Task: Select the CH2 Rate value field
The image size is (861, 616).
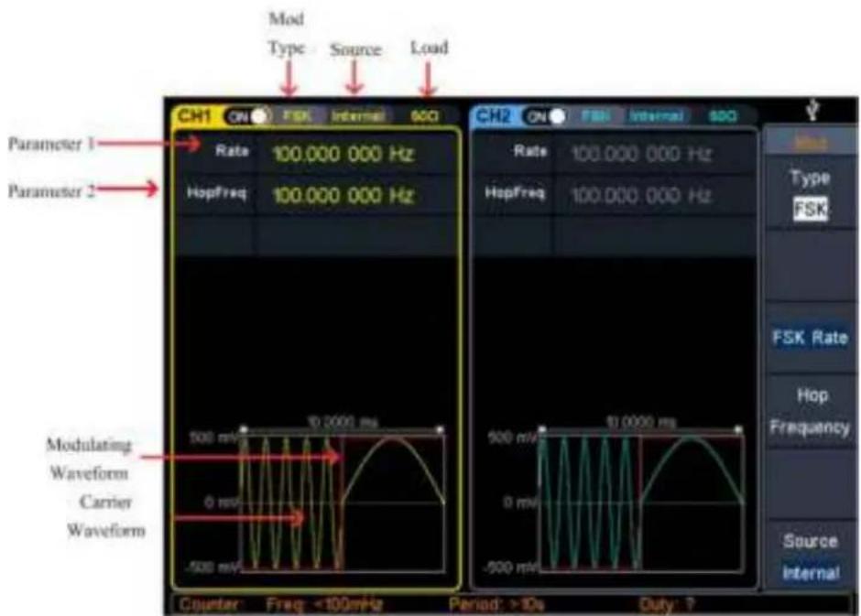Action: (x=655, y=154)
